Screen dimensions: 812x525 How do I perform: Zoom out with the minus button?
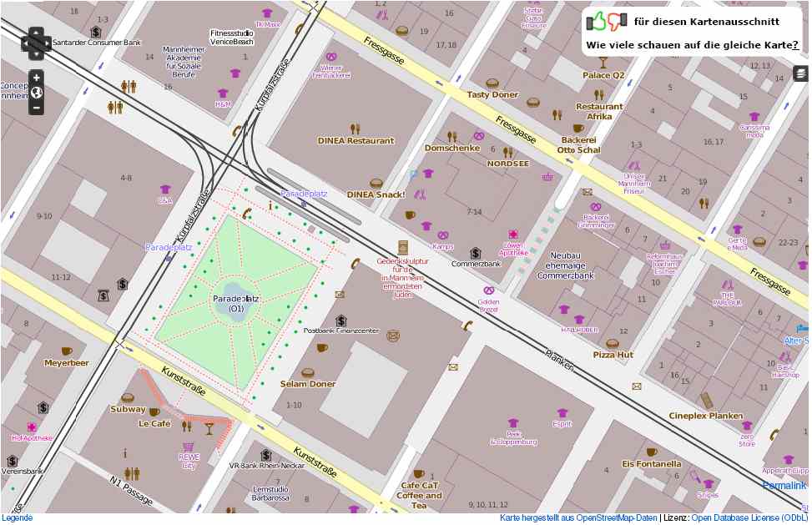[36, 109]
